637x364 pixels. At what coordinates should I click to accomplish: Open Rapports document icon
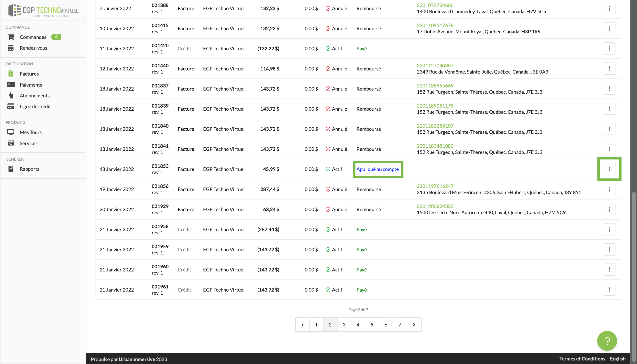point(11,169)
